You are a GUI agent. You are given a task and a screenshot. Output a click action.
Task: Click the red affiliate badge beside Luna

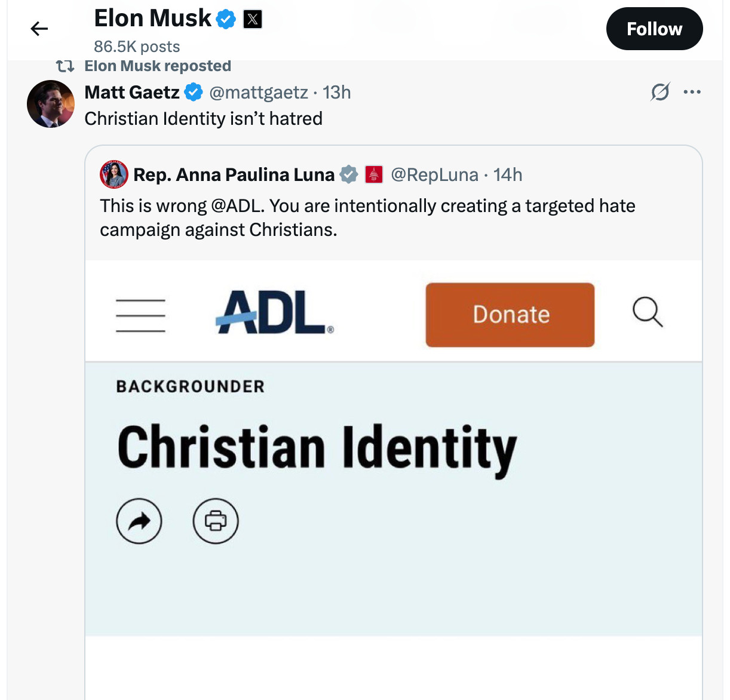pyautogui.click(x=374, y=174)
